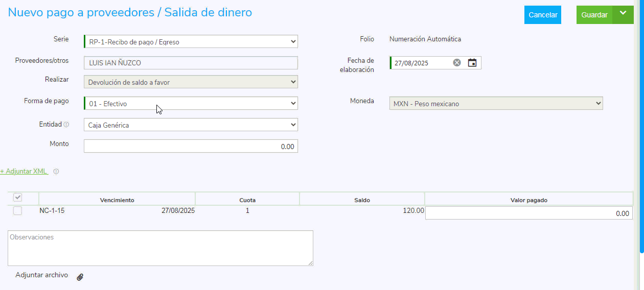The height and width of the screenshot is (290, 644).
Task: Open the Entidad Caja Genérica dropdown
Action: pyautogui.click(x=191, y=125)
